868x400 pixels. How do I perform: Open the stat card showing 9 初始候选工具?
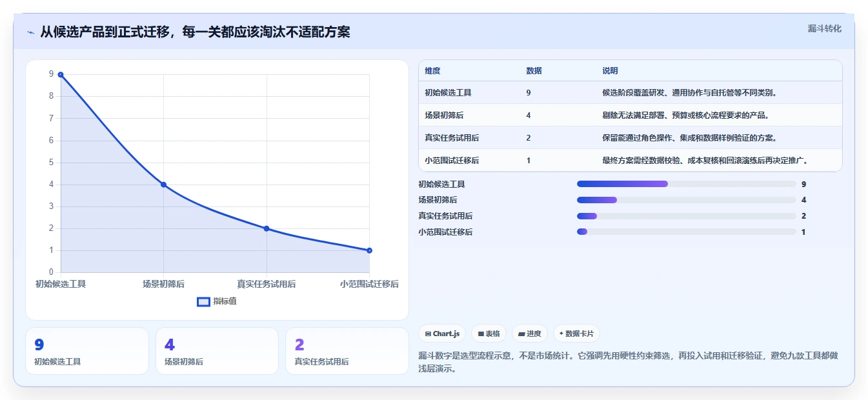[87, 351]
